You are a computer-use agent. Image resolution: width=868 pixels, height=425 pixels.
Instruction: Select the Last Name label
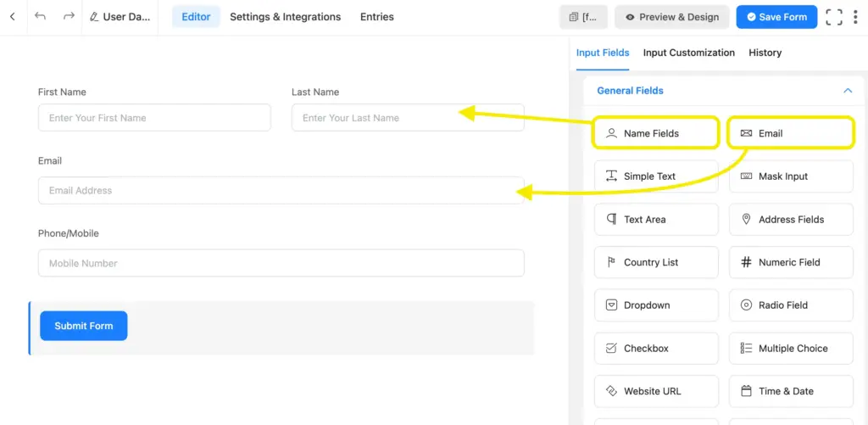[315, 92]
